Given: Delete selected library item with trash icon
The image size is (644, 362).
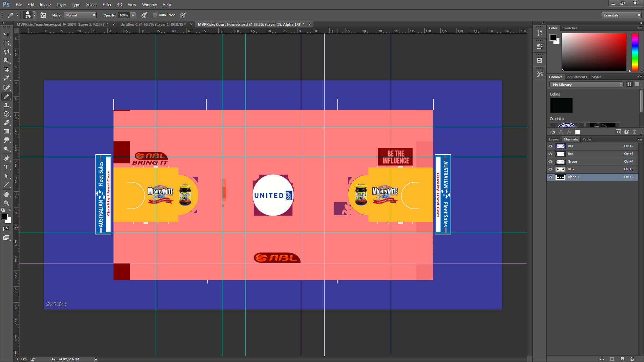Looking at the screenshot, I should pyautogui.click(x=634, y=132).
